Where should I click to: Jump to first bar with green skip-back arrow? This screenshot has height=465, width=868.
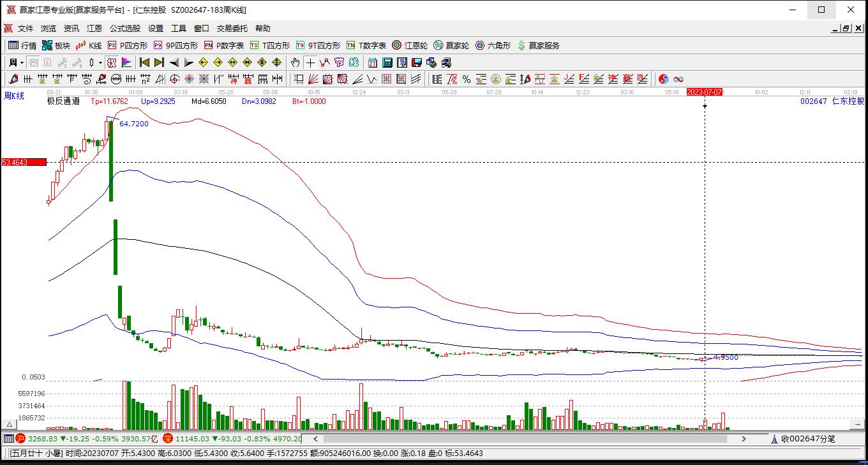[145, 63]
